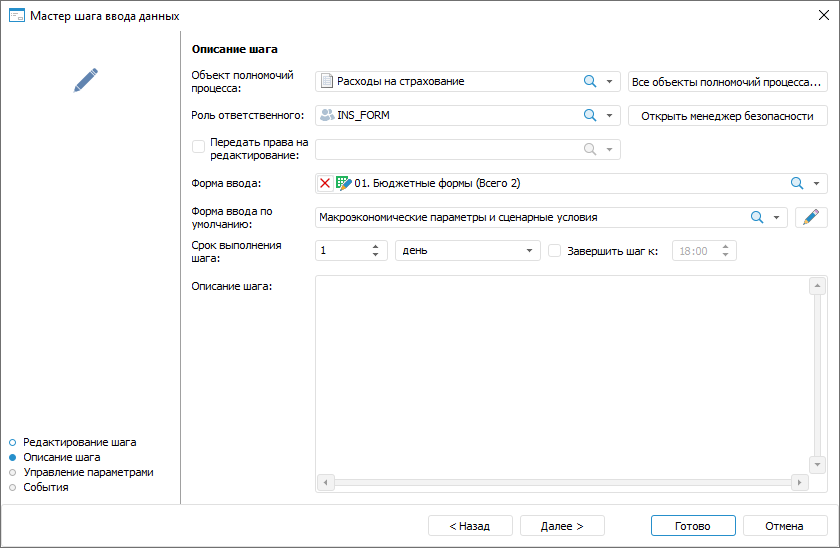Click the search icon in the process authority object field
The height and width of the screenshot is (548, 840).
pos(590,81)
